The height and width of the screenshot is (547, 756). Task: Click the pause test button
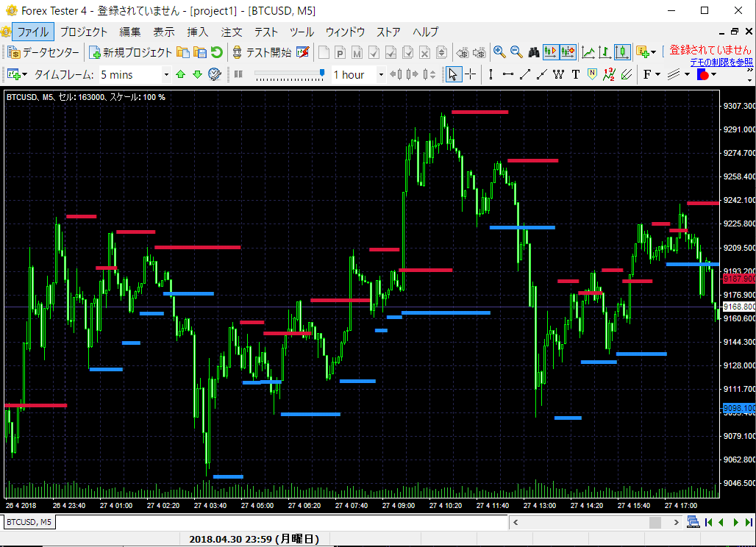pos(238,75)
